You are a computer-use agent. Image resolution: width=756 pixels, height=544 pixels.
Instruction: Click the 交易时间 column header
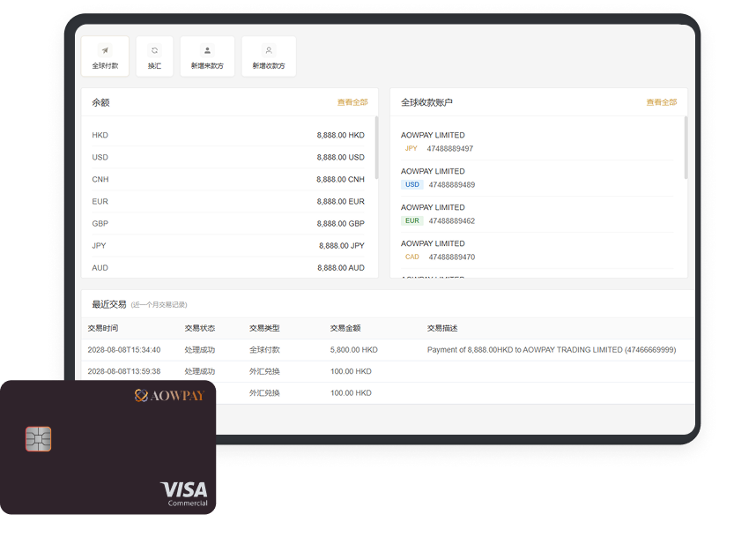[103, 328]
